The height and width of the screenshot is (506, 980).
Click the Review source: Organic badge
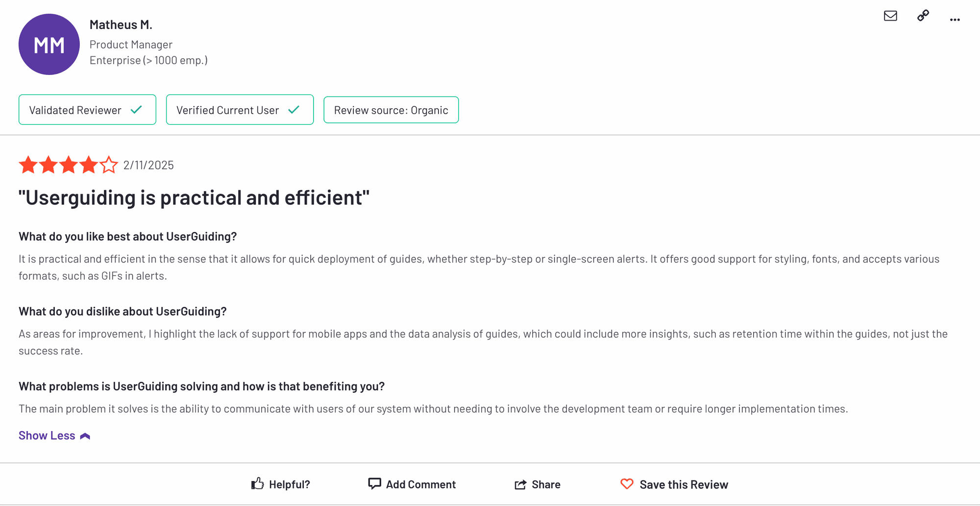point(391,110)
